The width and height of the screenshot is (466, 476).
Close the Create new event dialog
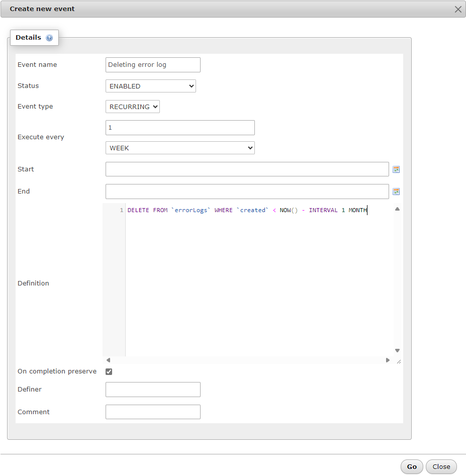(x=458, y=9)
